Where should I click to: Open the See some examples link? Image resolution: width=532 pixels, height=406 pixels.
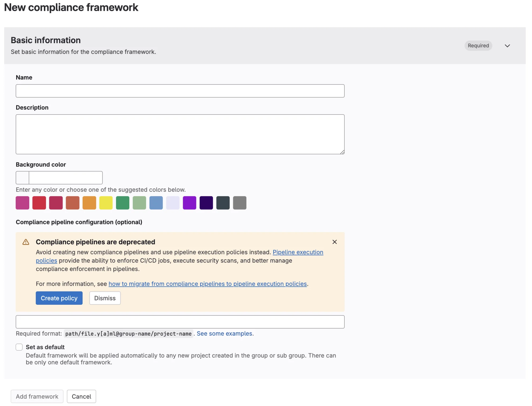pos(225,334)
